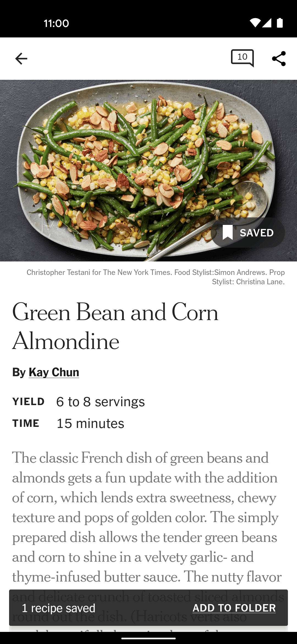The image size is (297, 644).
Task: Tap the battery status icon
Action: [280, 23]
